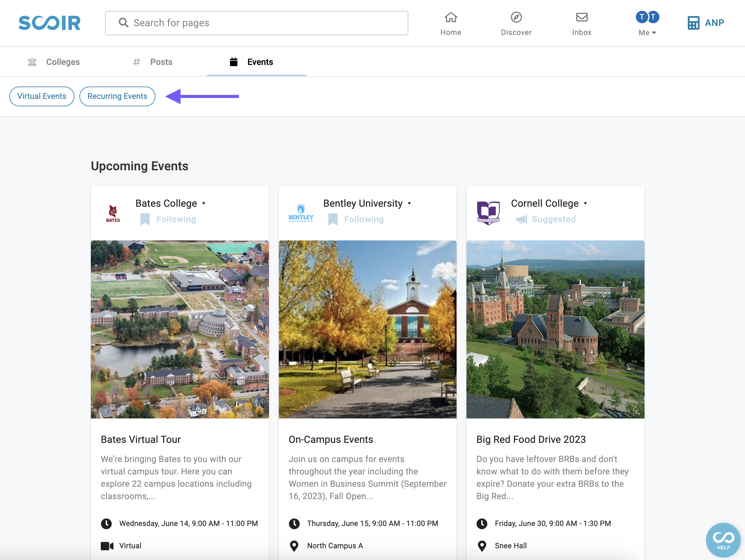The image size is (745, 560).
Task: Click the Bentley autumn campus photo
Action: (x=368, y=329)
